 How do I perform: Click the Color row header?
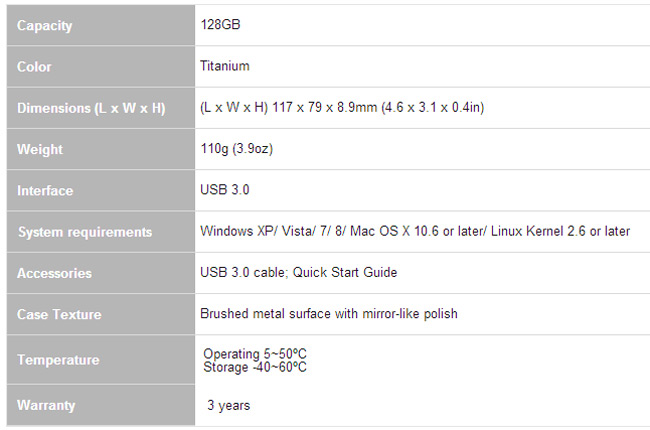[x=34, y=67]
